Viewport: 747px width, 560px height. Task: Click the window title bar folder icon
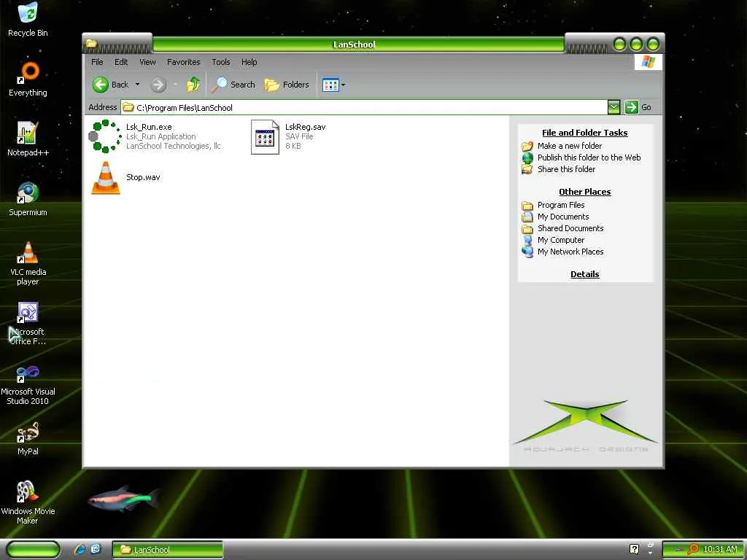tap(91, 44)
